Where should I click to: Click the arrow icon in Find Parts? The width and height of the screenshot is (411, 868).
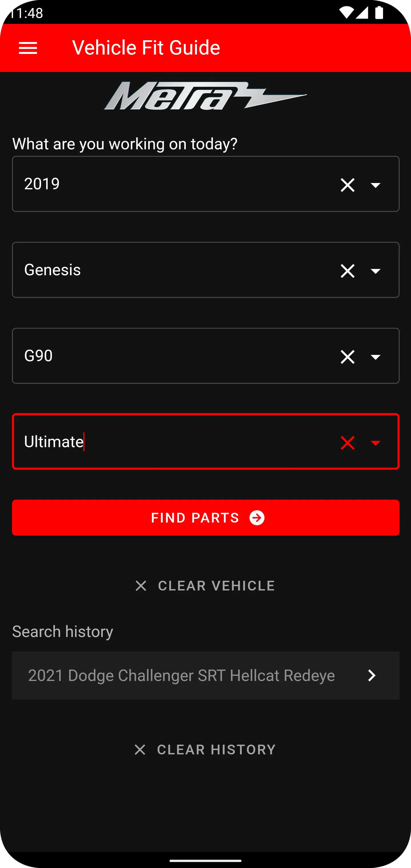[x=257, y=518]
